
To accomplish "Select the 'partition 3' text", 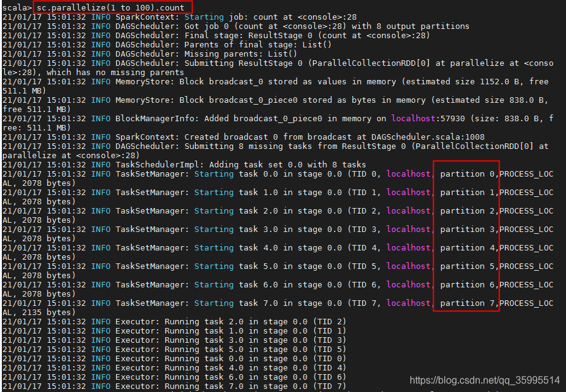I will [x=468, y=230].
